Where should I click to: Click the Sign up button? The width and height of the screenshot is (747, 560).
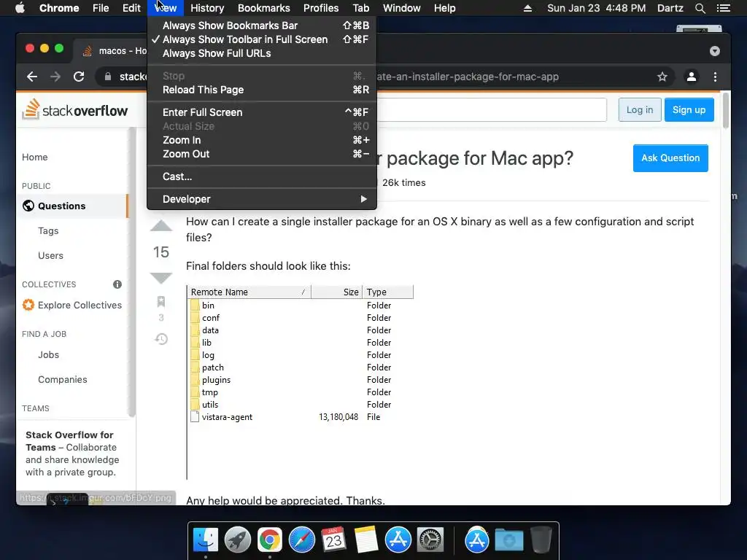tap(689, 109)
